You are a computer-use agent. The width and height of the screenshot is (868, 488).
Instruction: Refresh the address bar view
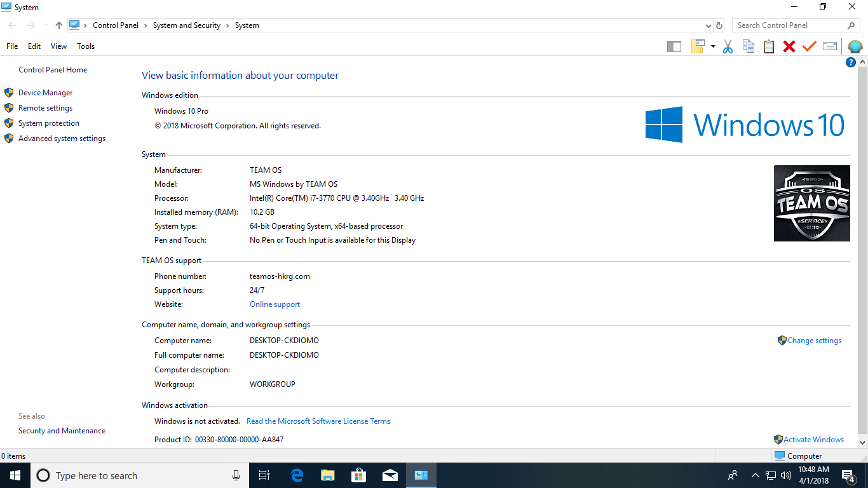[719, 25]
